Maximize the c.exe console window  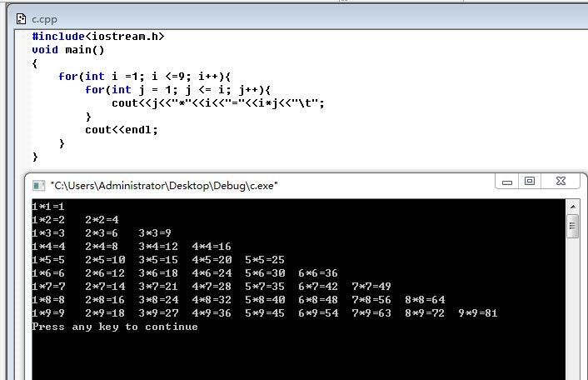coord(530,181)
